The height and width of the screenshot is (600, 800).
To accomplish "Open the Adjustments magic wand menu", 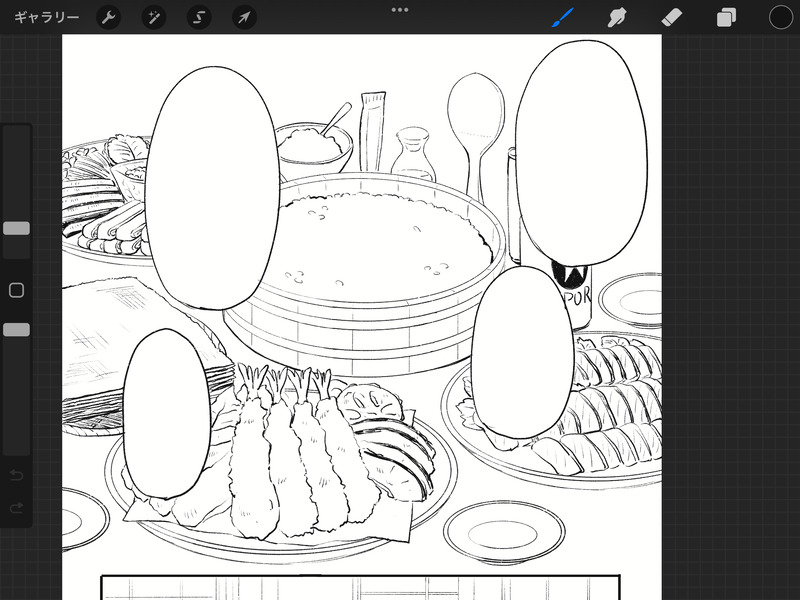I will point(154,17).
